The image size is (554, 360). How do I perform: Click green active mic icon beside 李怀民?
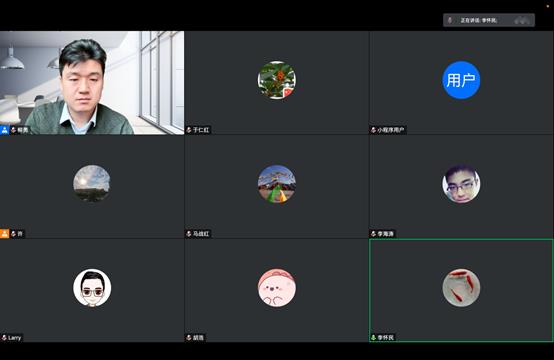click(x=373, y=338)
